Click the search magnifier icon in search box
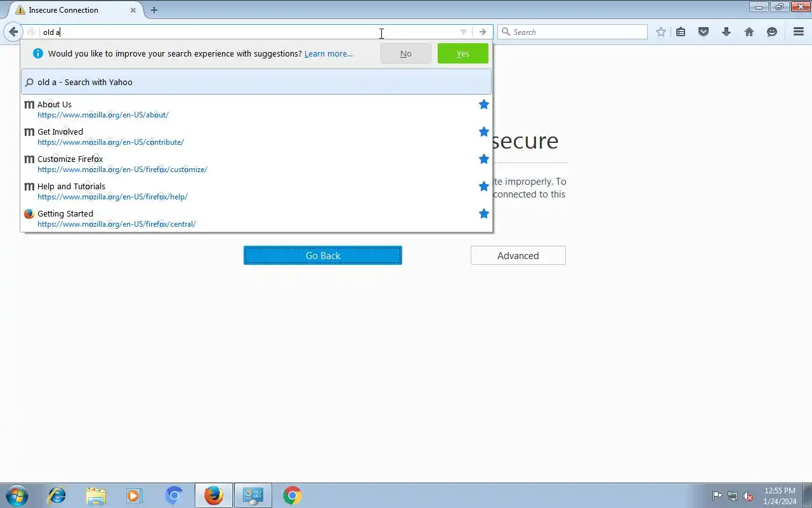Viewport: 812px width, 508px height. pyautogui.click(x=506, y=32)
